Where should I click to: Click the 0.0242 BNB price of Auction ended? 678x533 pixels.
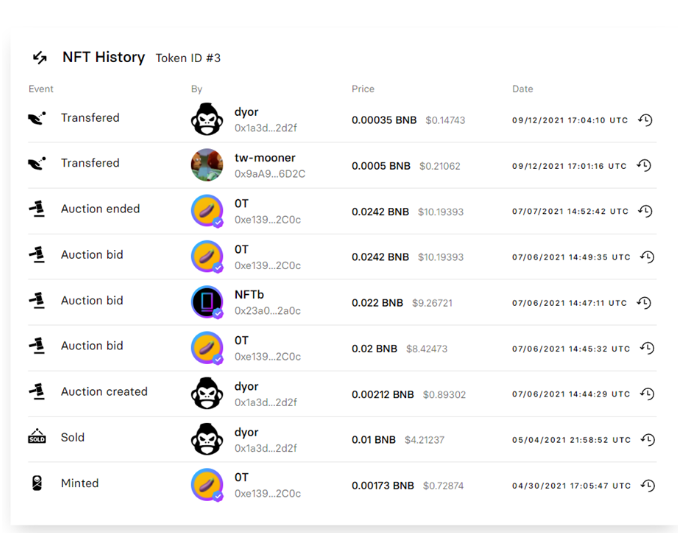coord(380,211)
